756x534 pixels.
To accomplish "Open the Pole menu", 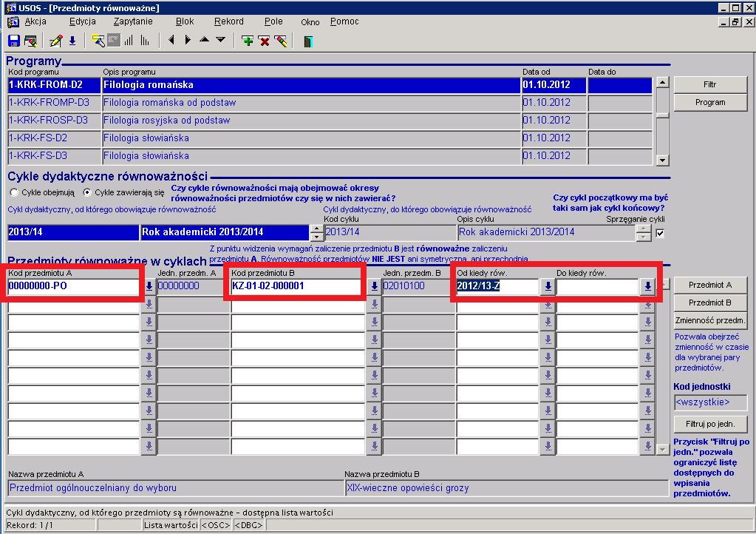I will (x=273, y=21).
